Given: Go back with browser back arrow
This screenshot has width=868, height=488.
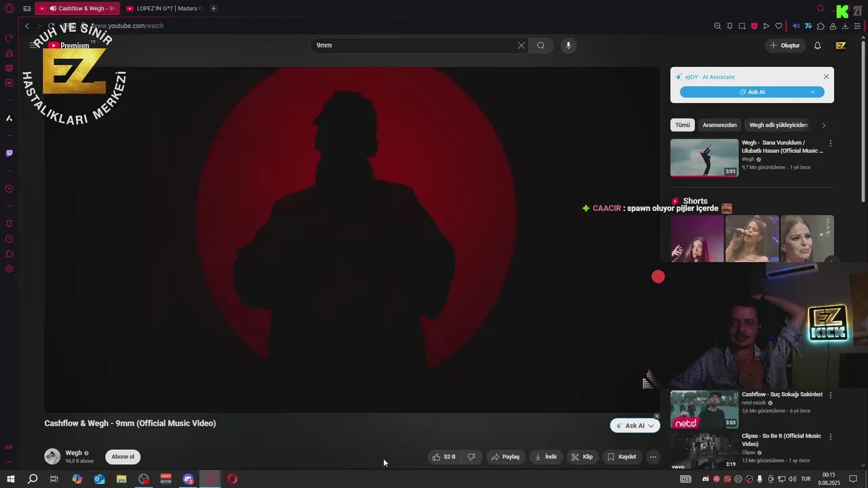Looking at the screenshot, I should click(27, 26).
